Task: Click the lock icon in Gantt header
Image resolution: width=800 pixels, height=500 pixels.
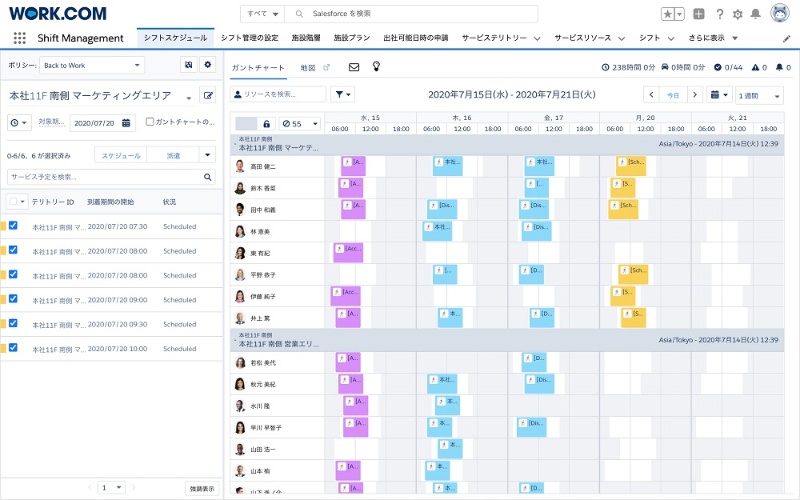Action: tap(267, 123)
